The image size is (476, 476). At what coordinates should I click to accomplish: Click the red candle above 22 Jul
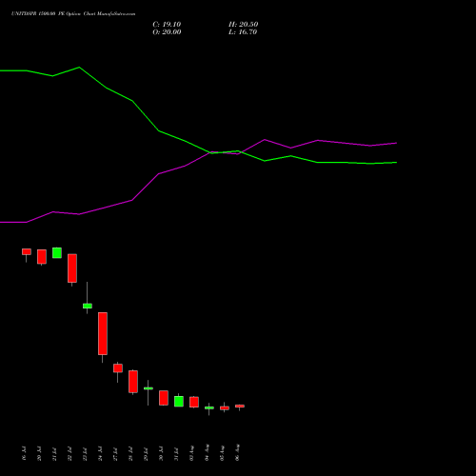(72, 268)
